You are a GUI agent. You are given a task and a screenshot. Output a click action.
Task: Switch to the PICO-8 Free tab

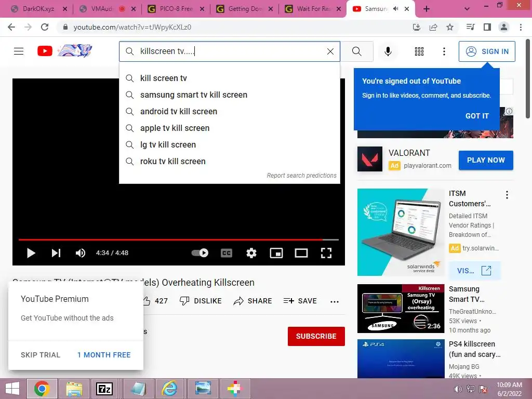coord(176,9)
